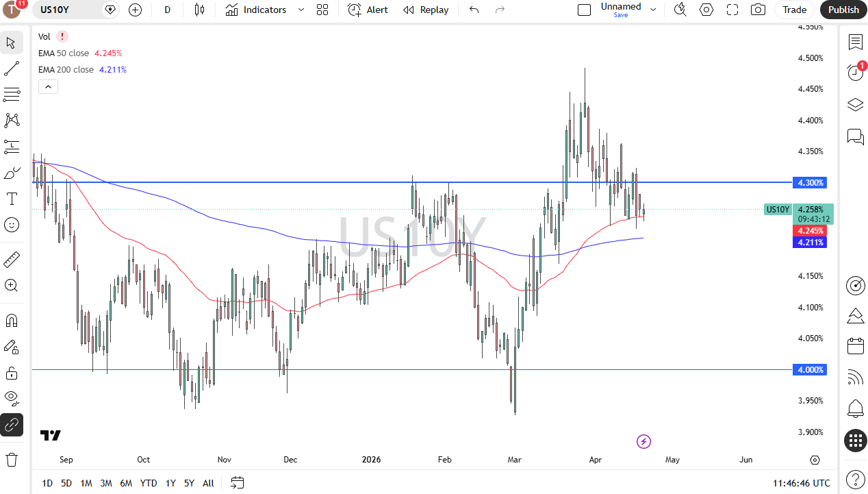Open the forecasting and measurement tools

(12, 147)
